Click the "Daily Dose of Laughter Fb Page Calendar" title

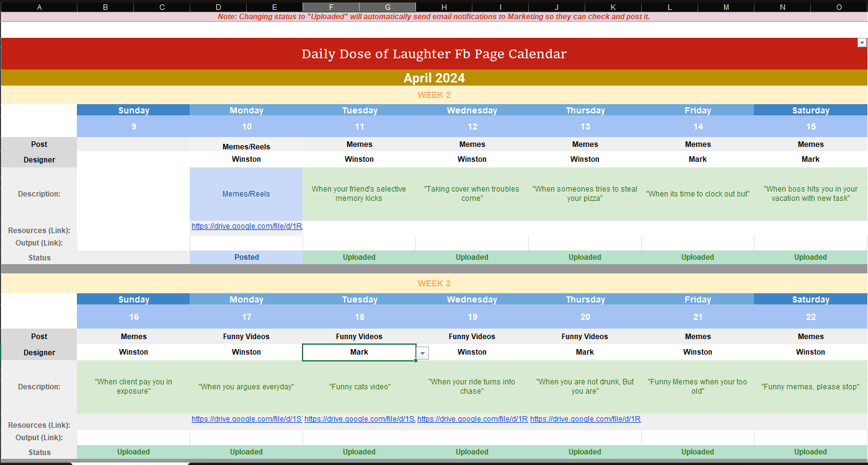(x=434, y=54)
